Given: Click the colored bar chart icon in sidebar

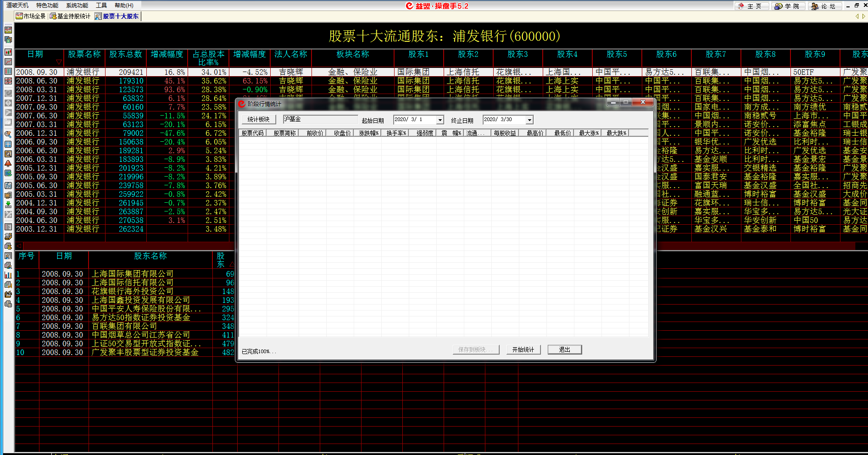Looking at the screenshot, I should [8, 275].
